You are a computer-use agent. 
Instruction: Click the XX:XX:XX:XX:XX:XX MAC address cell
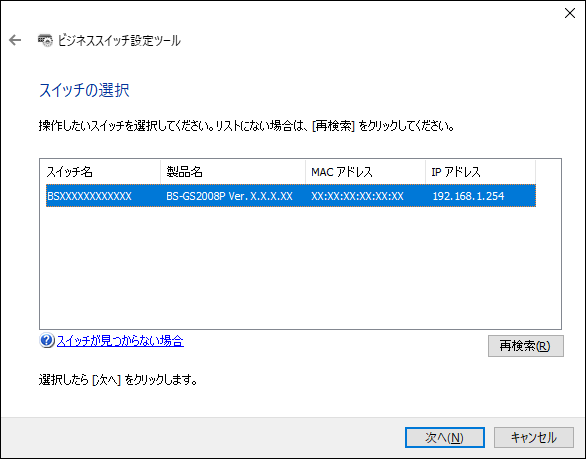(357, 196)
